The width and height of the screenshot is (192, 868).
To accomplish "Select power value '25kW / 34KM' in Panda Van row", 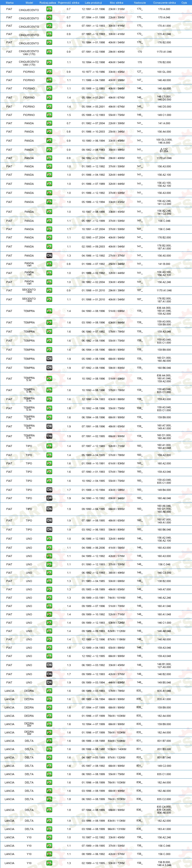I will 116,264.
